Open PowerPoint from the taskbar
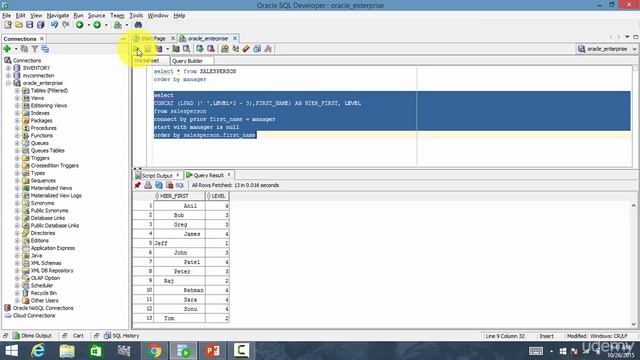The height and width of the screenshot is (360, 640). coord(212,351)
